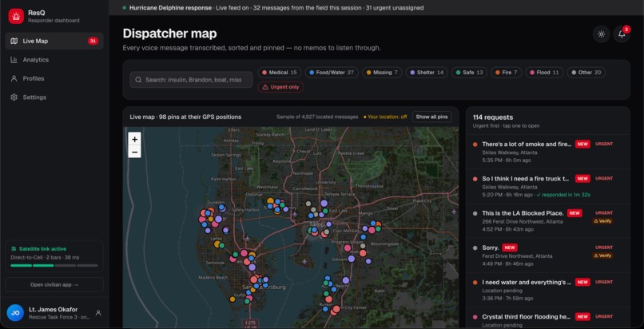Open the 'I need a fire truck' request
Screen dimensions: 644x329
[548, 186]
